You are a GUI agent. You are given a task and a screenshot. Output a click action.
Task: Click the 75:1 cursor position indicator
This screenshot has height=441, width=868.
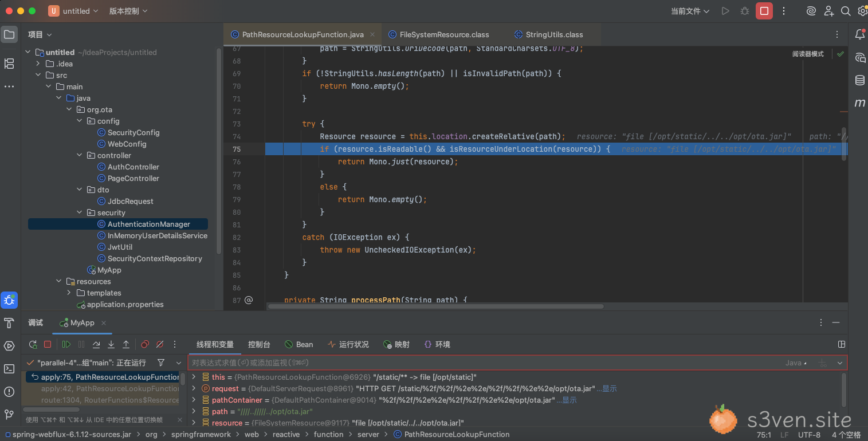click(x=764, y=435)
